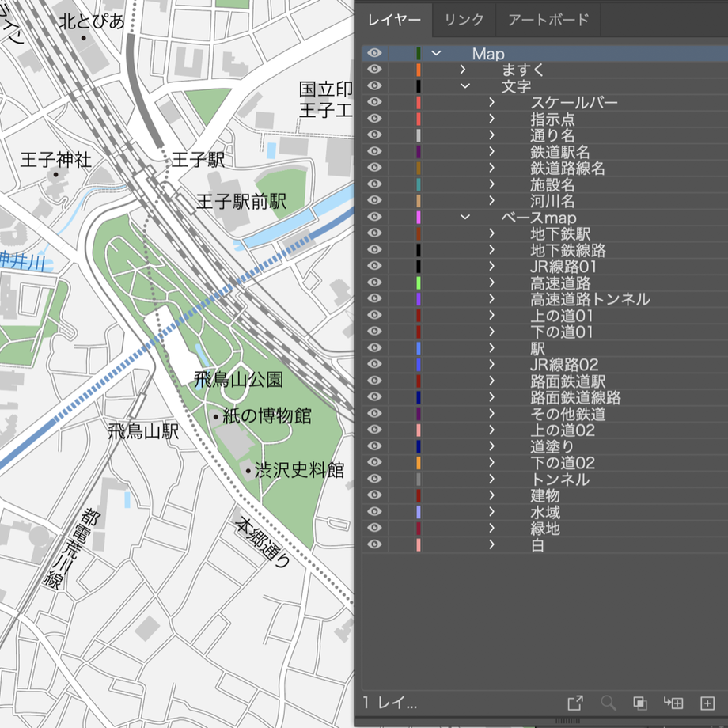Click the Locate Object magnifier icon
The width and height of the screenshot is (728, 728).
[609, 703]
